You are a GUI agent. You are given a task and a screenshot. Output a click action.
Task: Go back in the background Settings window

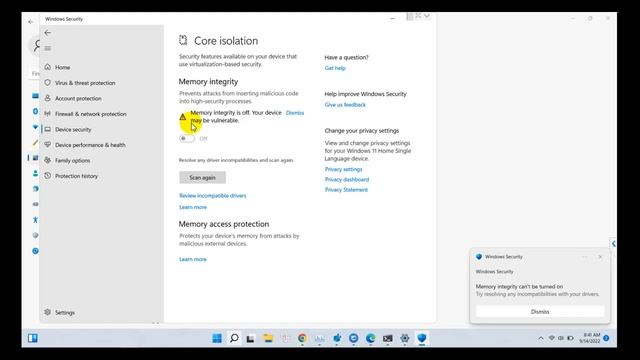click(31, 21)
